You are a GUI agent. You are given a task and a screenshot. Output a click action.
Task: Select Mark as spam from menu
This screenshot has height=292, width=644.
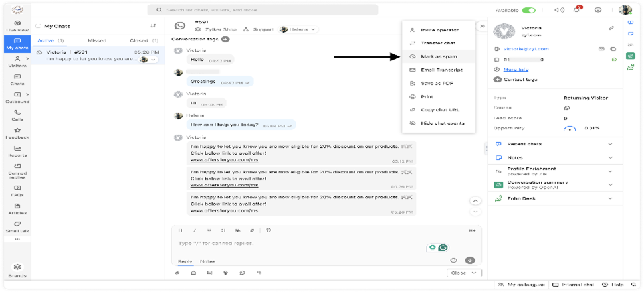pos(439,56)
